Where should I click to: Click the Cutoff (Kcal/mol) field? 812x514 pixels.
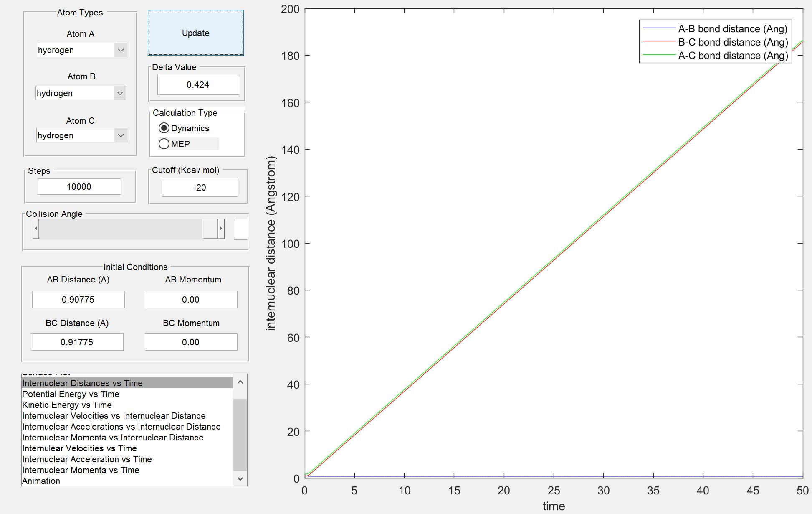coord(200,188)
